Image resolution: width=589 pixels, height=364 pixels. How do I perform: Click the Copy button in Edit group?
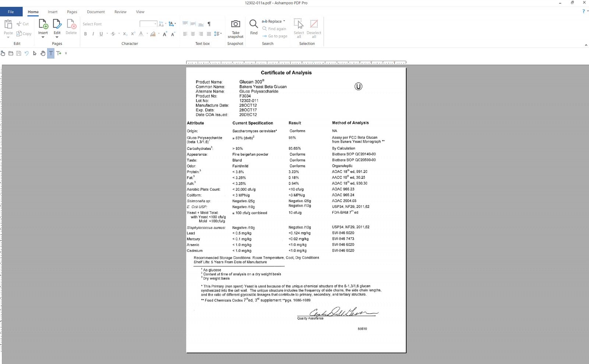tap(24, 33)
